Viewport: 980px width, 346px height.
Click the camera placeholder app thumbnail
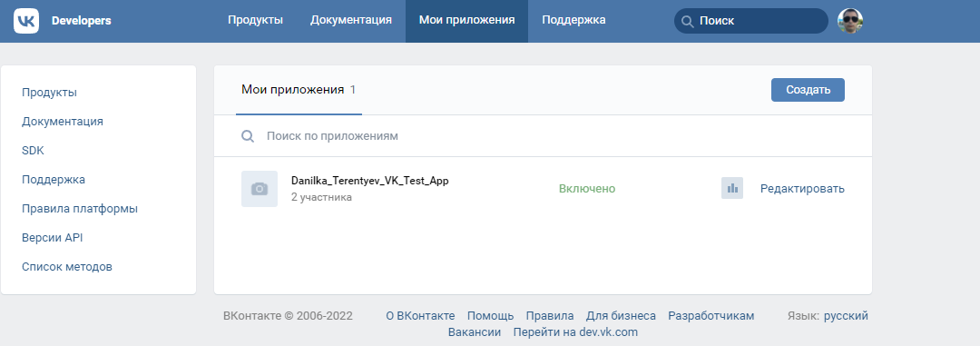260,188
